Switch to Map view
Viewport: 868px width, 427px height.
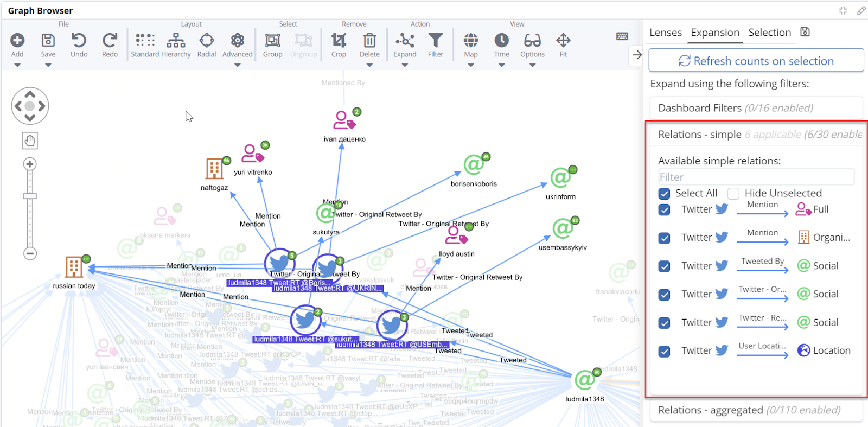click(471, 40)
